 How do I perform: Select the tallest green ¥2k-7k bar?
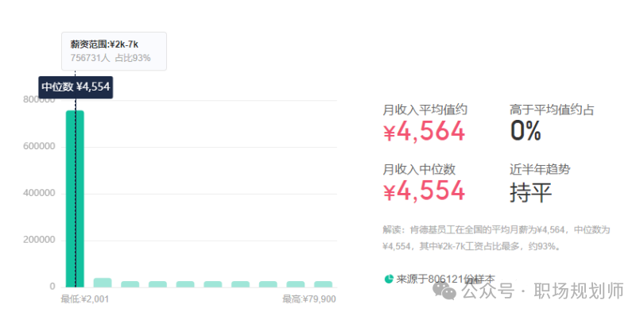75,198
